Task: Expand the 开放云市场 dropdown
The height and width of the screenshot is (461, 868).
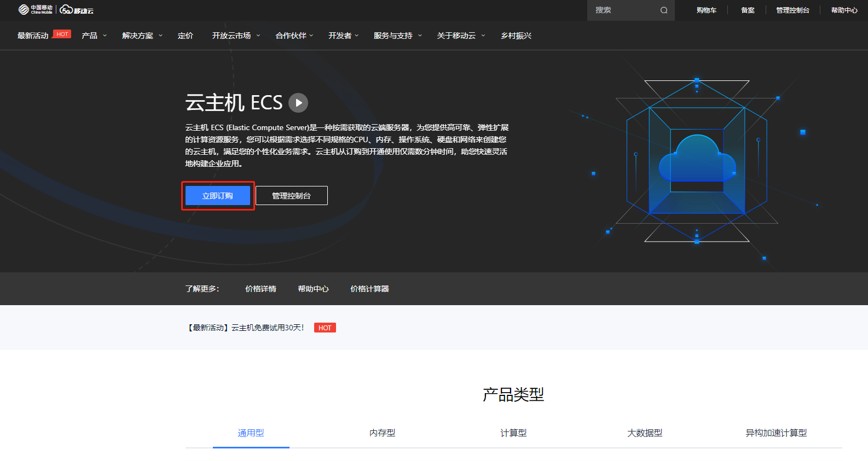Action: click(x=236, y=36)
